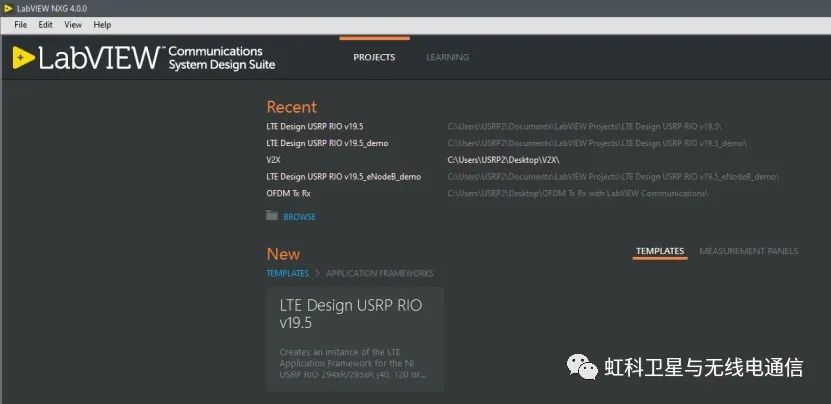Click the folder icon beside BROWSE
This screenshot has height=404, width=831.
pos(272,215)
